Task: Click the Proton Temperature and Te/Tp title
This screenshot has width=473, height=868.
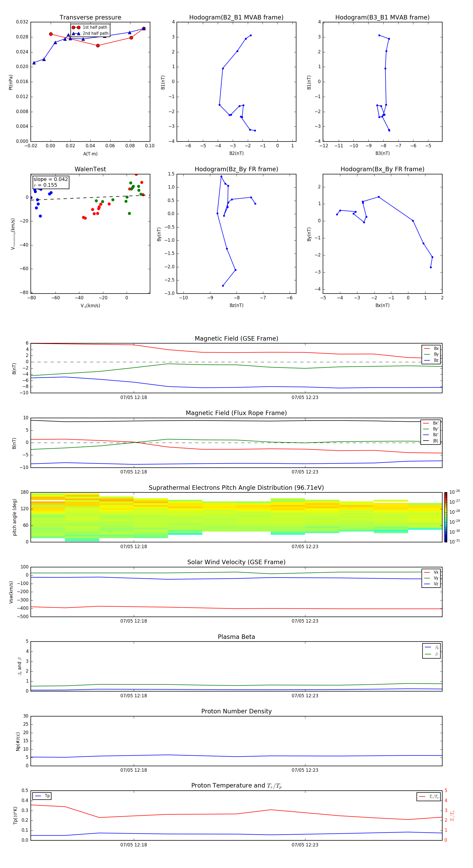Action: click(236, 786)
